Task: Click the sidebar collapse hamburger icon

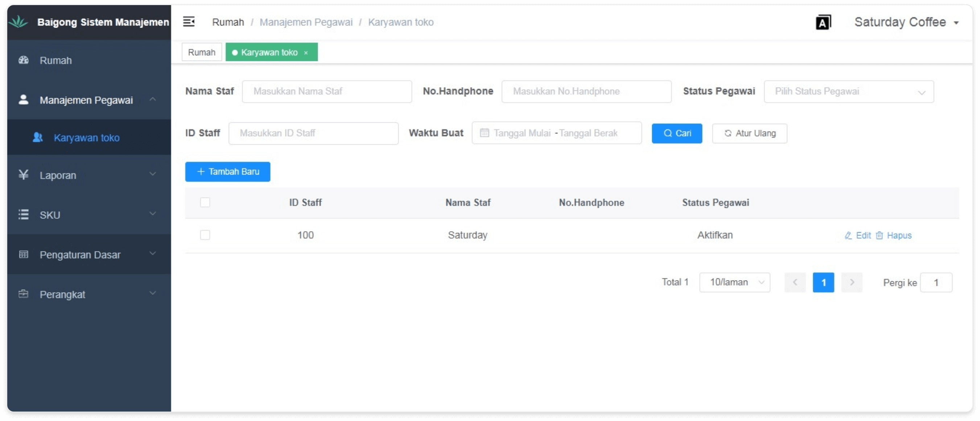Action: (189, 22)
